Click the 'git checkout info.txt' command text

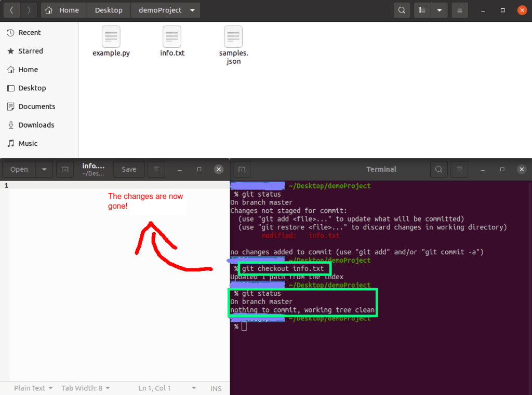tap(283, 268)
